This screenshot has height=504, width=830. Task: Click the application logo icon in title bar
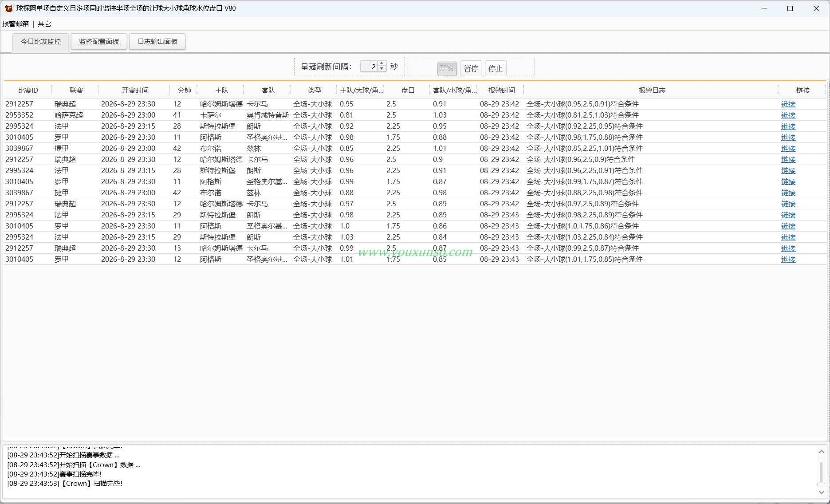click(8, 8)
